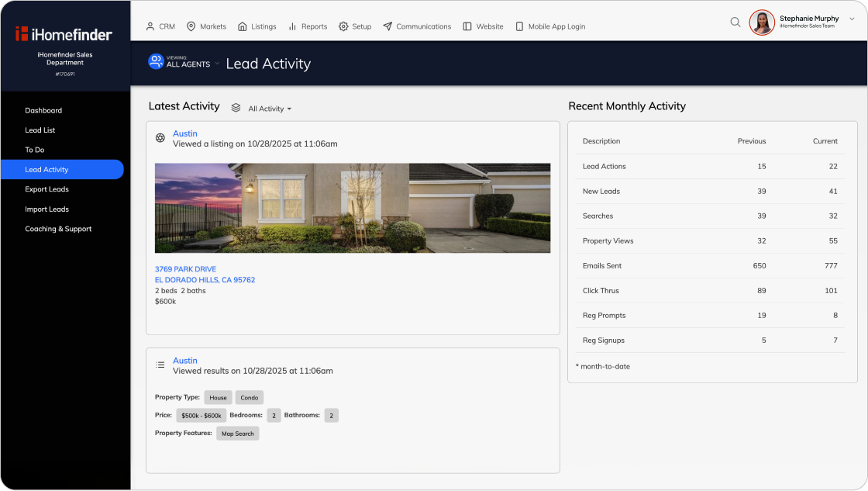Open the Mobile App Login menu item

coord(550,26)
